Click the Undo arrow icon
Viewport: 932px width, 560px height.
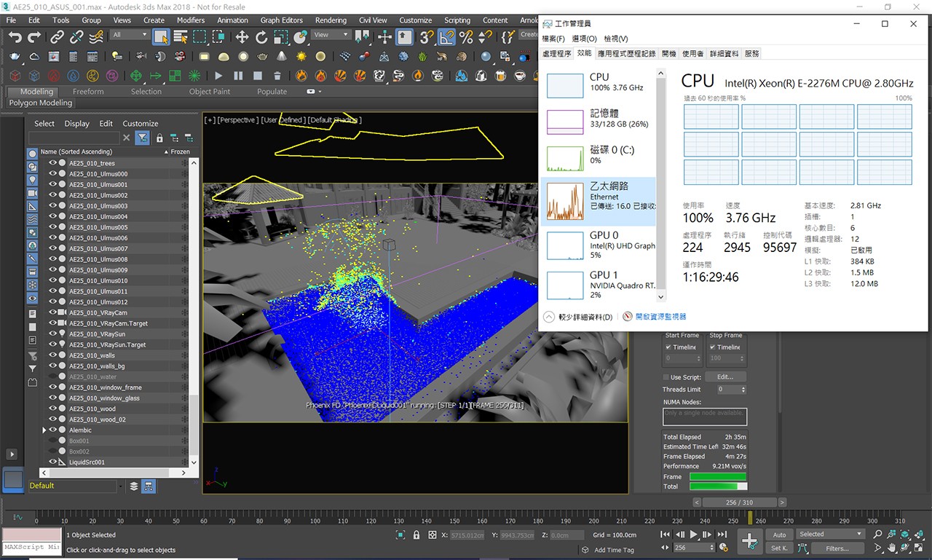(15, 37)
